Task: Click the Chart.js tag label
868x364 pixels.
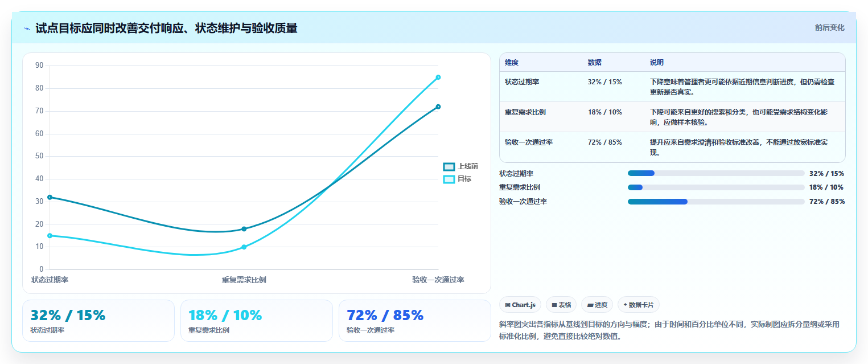Action: click(x=524, y=305)
